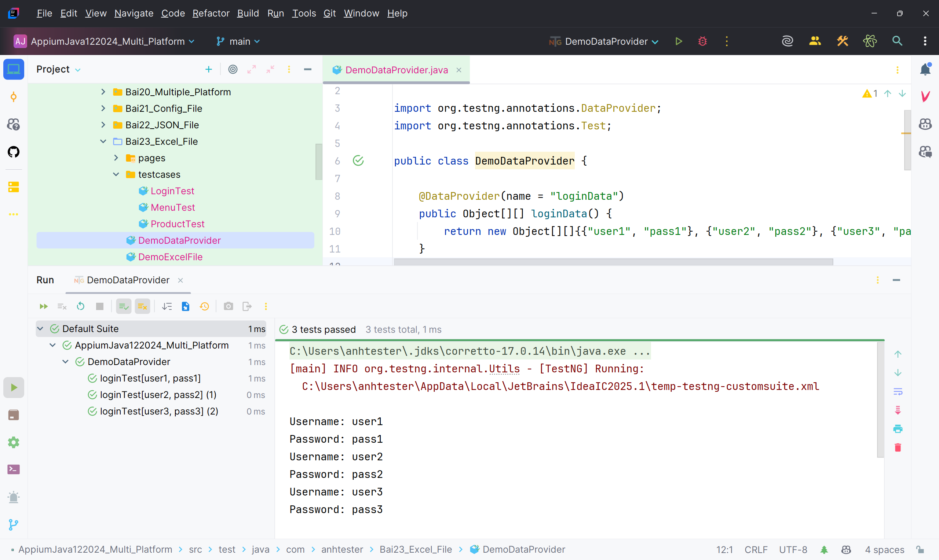Rerun failed tests in the Run toolbar
This screenshot has height=560, width=939.
pos(62,306)
